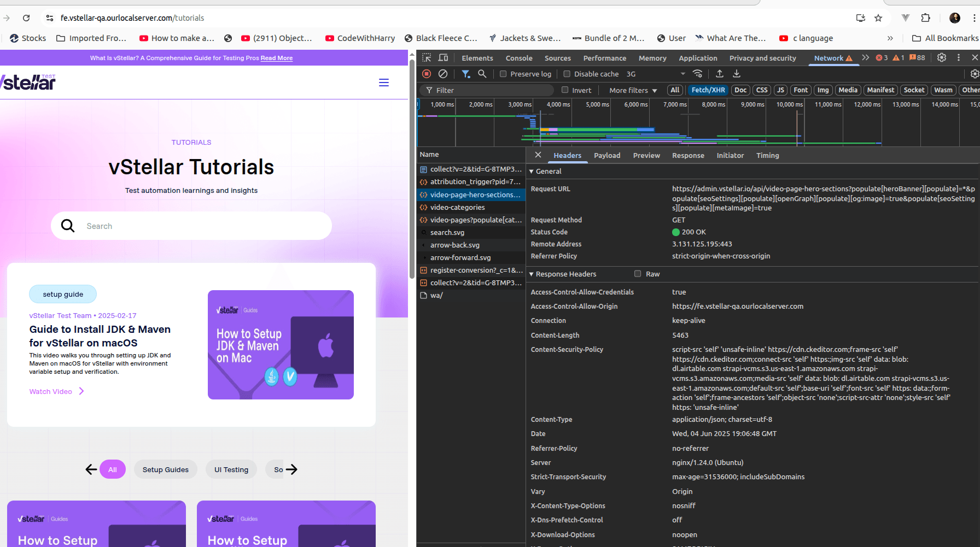Select the Setup Guides category
980x547 pixels.
pyautogui.click(x=166, y=469)
